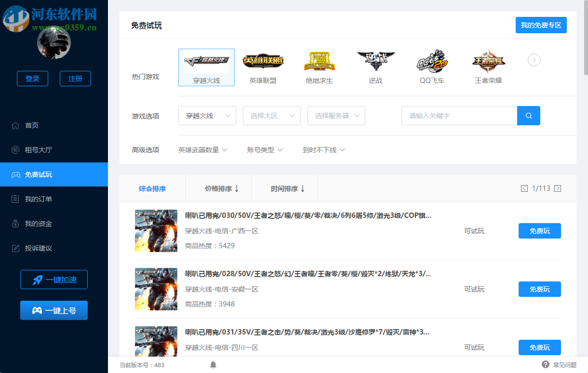
Task: Click the 我的免费专区 button
Action: click(x=541, y=25)
